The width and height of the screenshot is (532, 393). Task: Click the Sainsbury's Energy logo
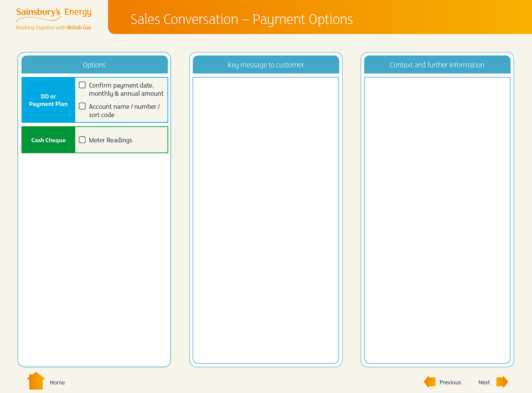click(53, 13)
